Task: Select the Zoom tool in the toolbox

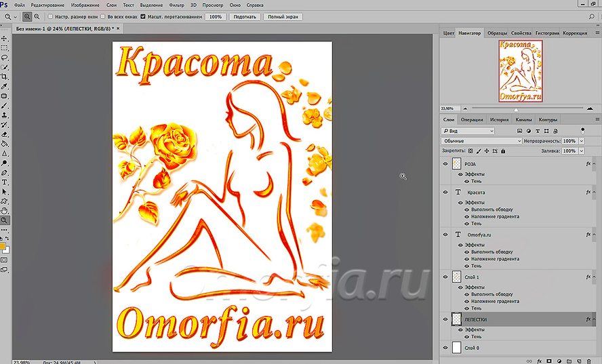Action: (4, 220)
